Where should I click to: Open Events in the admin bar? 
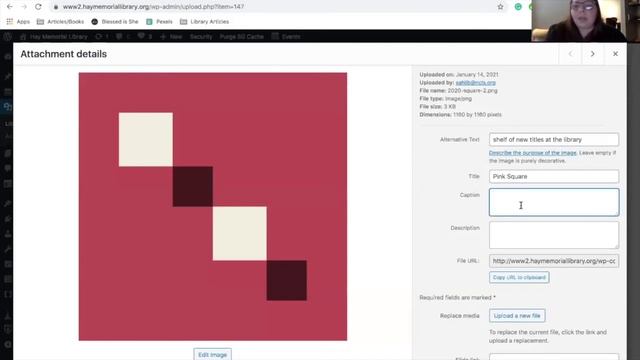[x=287, y=37]
